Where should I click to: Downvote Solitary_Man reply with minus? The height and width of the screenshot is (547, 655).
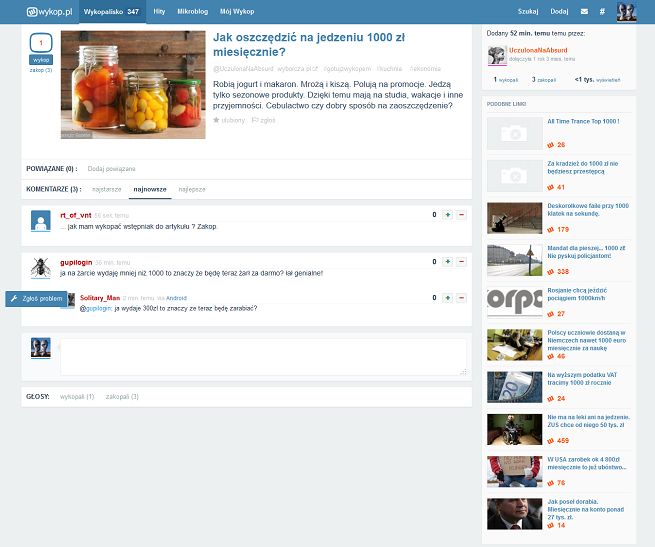[461, 298]
